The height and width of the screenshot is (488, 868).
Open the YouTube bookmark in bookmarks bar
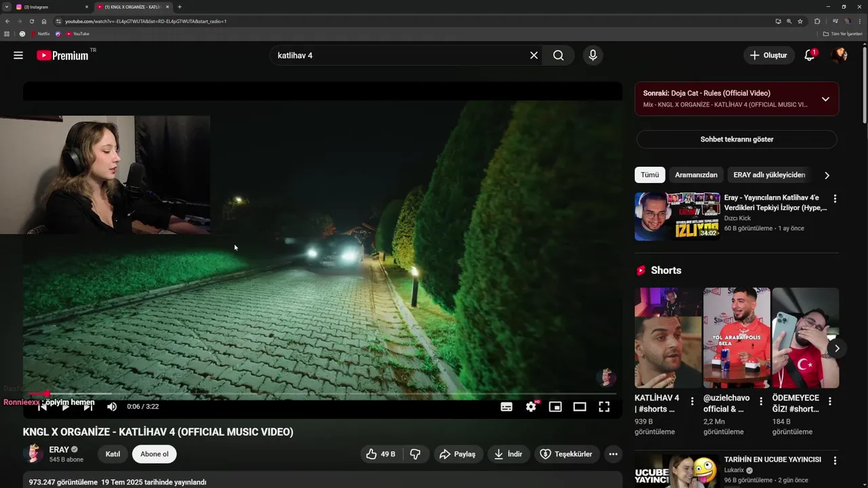tap(77, 34)
